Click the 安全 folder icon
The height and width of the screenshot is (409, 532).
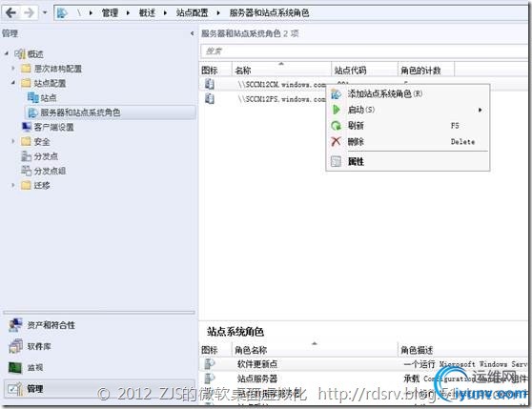pos(26,141)
